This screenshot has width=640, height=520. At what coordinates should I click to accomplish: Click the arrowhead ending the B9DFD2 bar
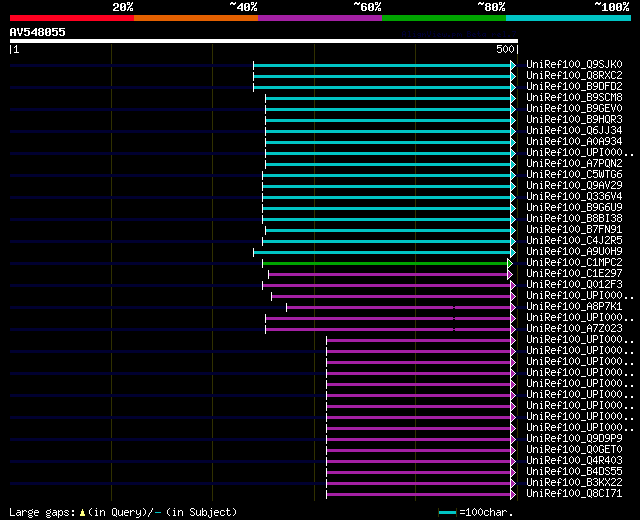[x=513, y=87]
